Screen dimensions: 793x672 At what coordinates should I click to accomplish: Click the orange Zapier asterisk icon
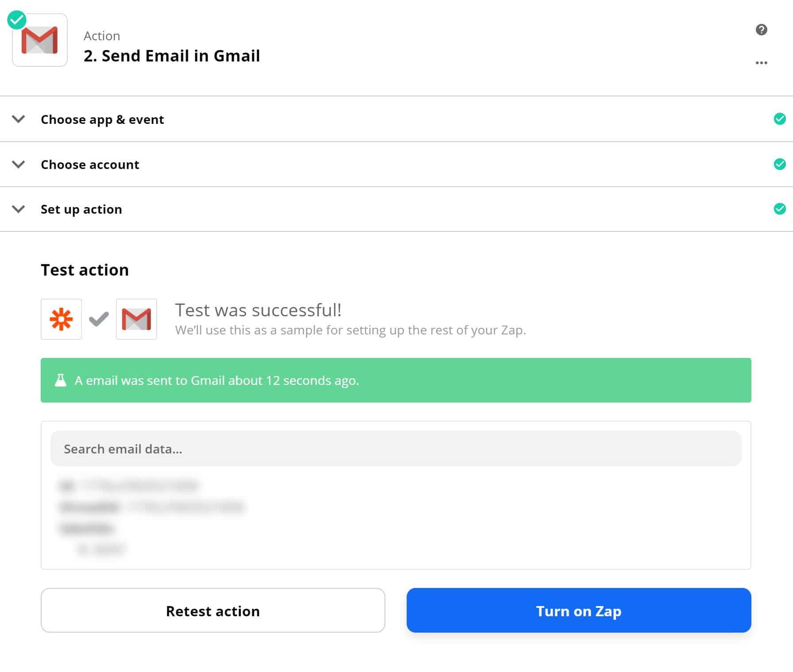coord(61,319)
